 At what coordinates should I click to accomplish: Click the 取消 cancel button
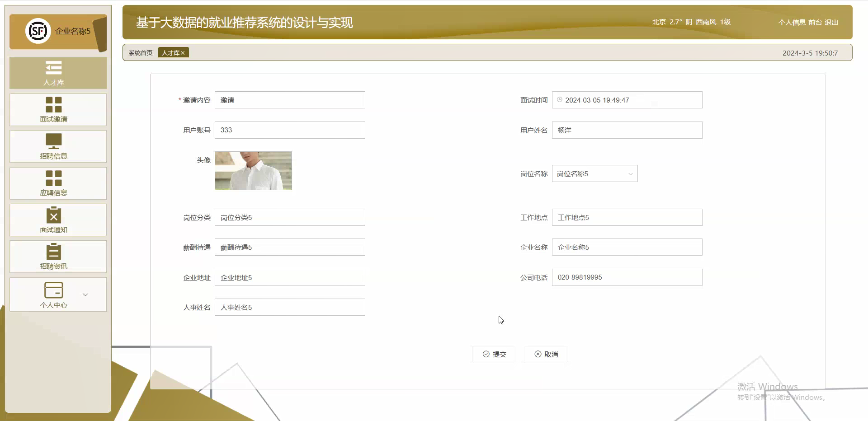click(545, 354)
